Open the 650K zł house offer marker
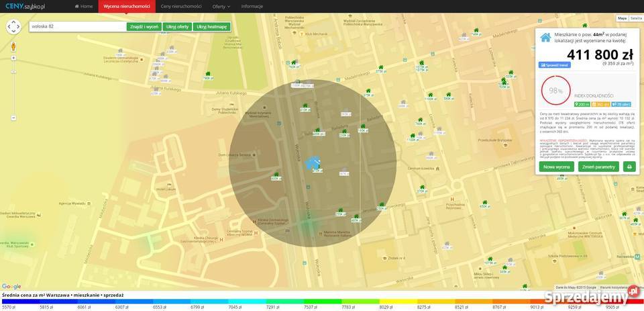Viewport: 644px width, 311px height. tap(485, 204)
